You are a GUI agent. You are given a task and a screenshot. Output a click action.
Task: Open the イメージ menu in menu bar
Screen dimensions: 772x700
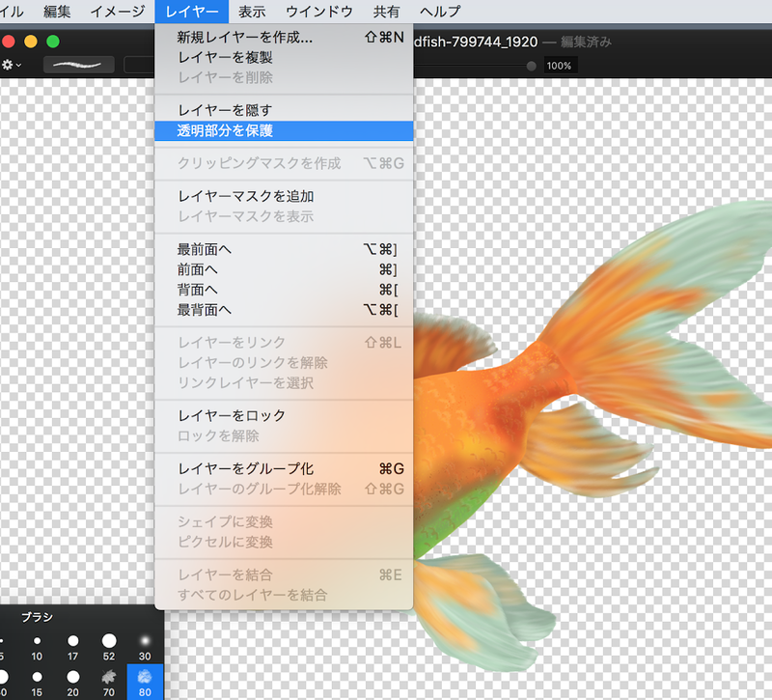click(x=117, y=12)
